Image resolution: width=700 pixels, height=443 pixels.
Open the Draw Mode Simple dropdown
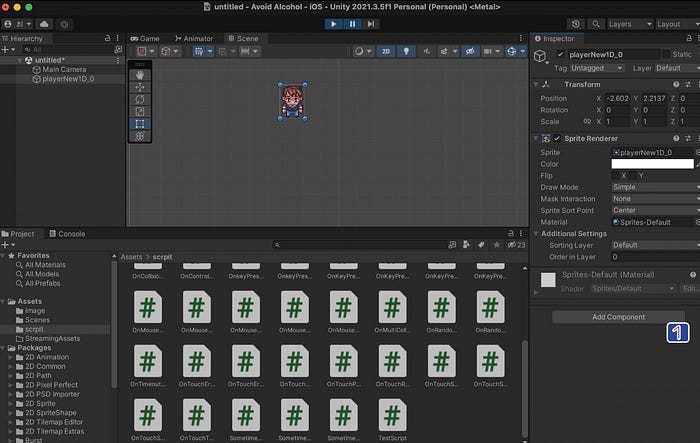coord(655,187)
